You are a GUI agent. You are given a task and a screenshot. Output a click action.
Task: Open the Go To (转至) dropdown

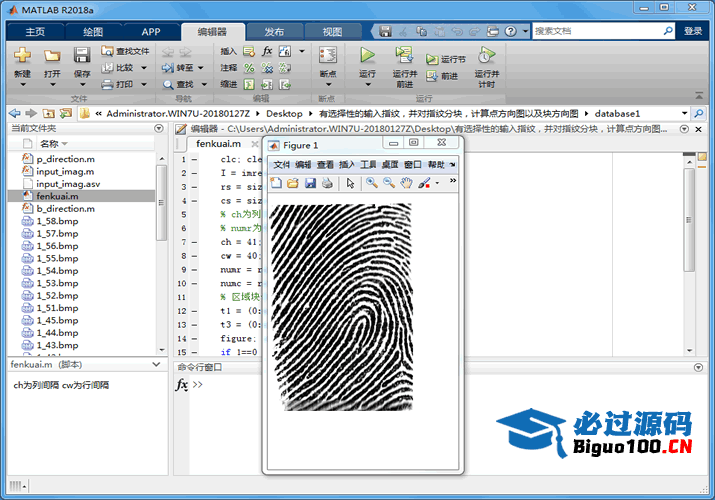tap(201, 68)
